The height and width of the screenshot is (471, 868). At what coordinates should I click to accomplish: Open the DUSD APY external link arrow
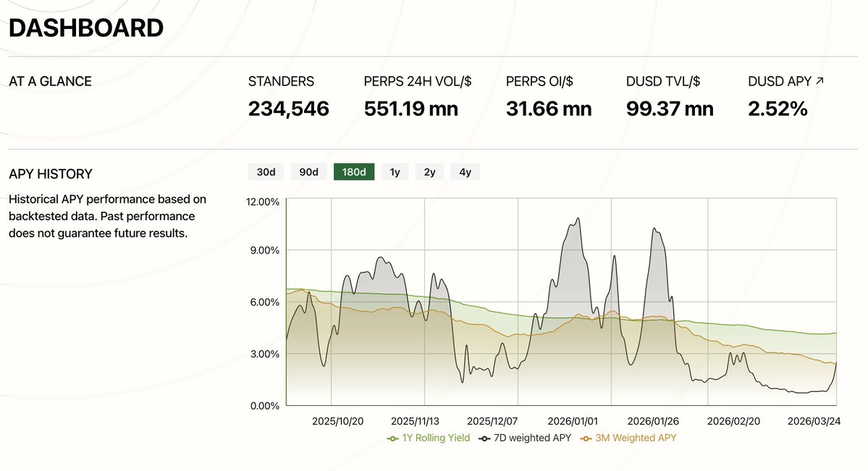tap(819, 81)
